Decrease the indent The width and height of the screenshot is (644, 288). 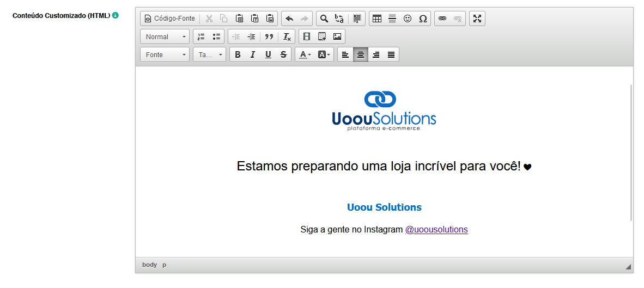pos(236,36)
